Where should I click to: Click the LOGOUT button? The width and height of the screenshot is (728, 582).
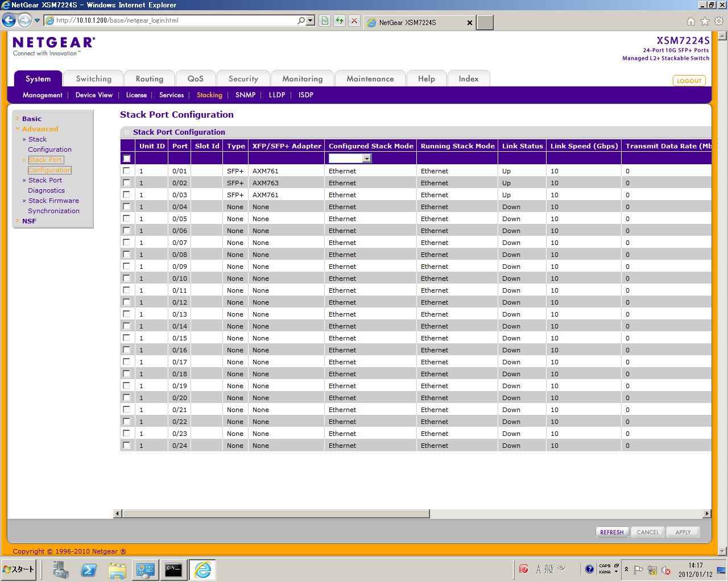(689, 81)
